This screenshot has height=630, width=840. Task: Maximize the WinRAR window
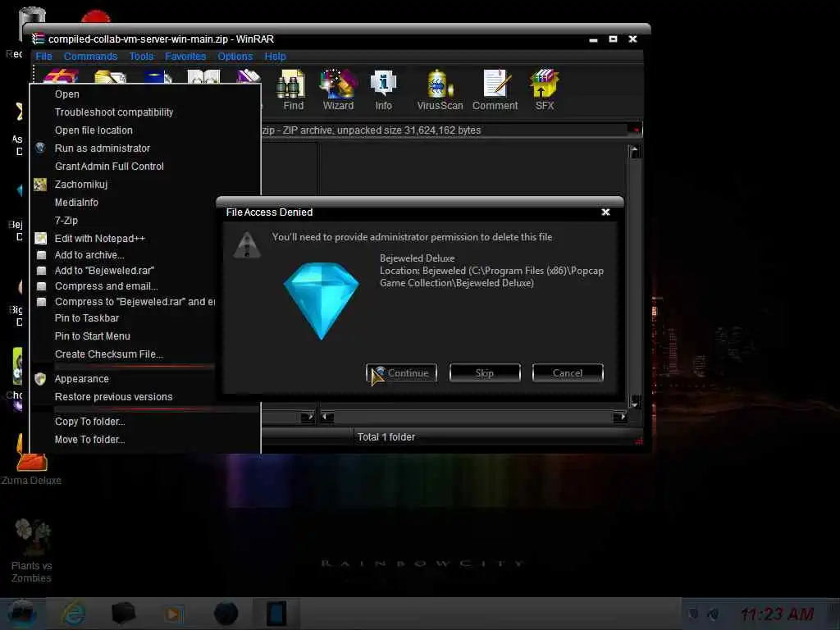point(613,39)
